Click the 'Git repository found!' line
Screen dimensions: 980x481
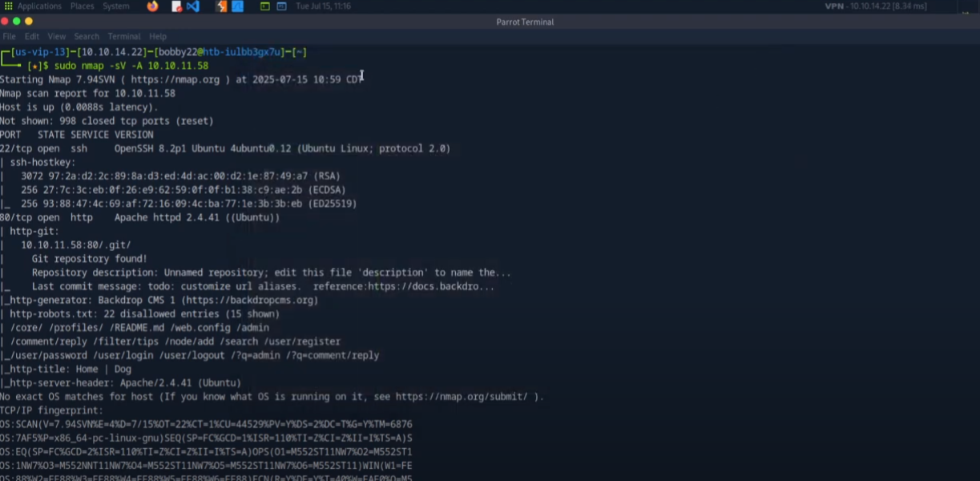[x=90, y=259]
